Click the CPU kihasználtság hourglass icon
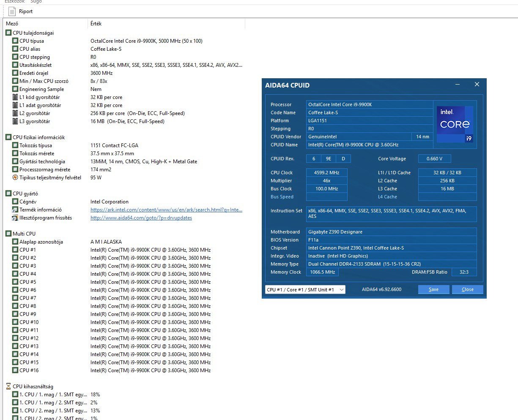The height and width of the screenshot is (420, 518). 8,386
